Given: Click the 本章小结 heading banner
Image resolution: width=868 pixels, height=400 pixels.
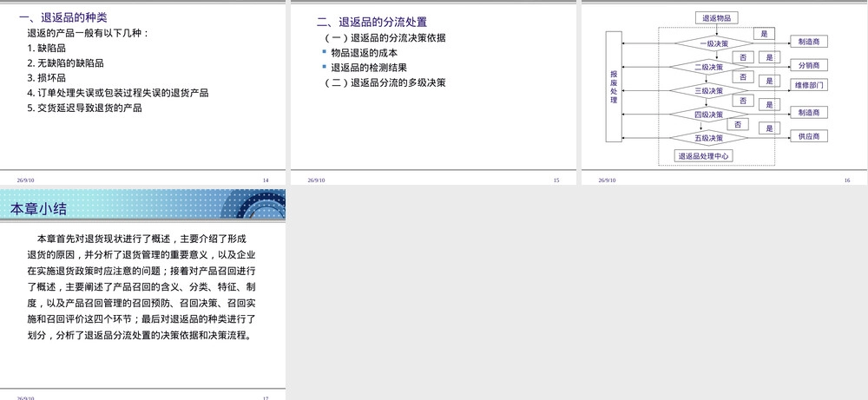Looking at the screenshot, I should tap(143, 205).
